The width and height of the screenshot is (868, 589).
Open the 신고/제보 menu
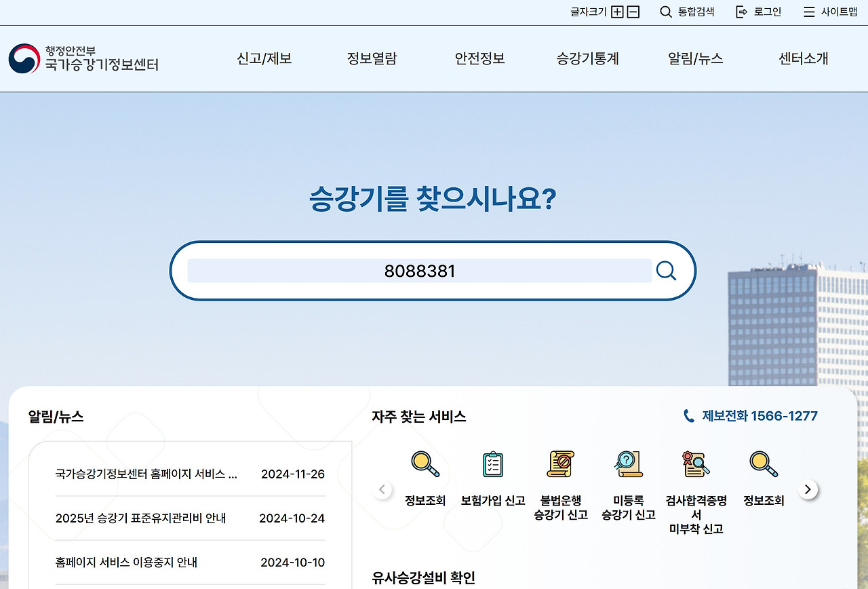pyautogui.click(x=263, y=59)
